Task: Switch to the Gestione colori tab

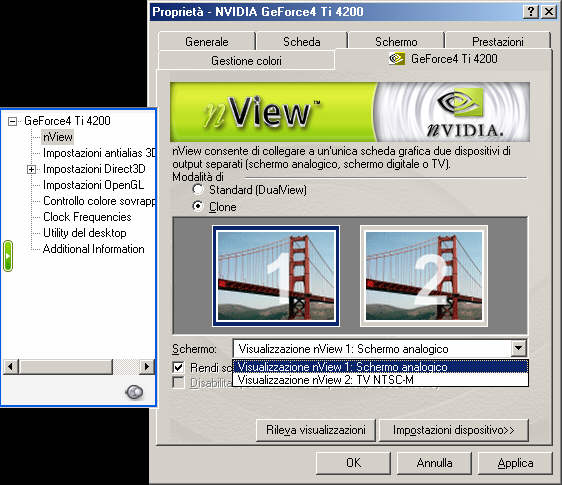Action: [246, 61]
